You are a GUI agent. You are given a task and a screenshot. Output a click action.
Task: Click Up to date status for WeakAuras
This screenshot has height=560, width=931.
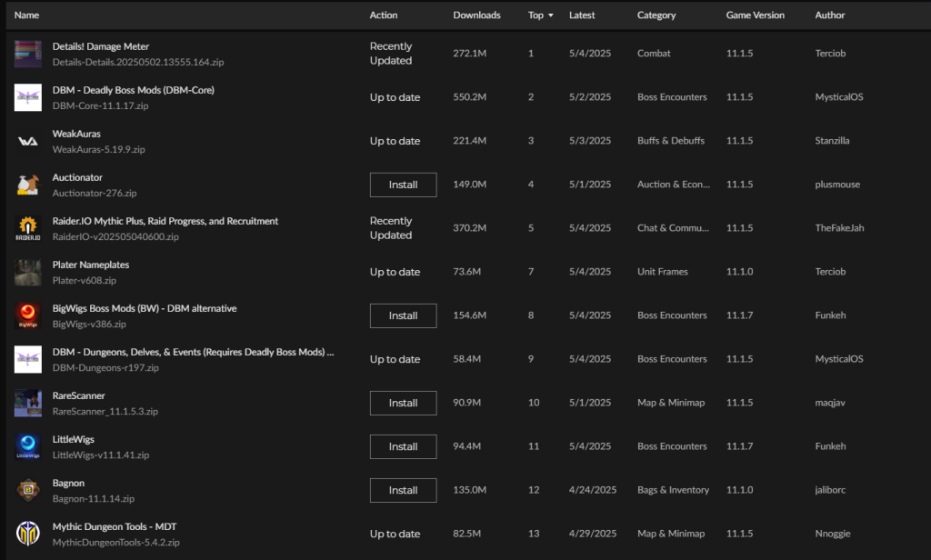(x=395, y=141)
